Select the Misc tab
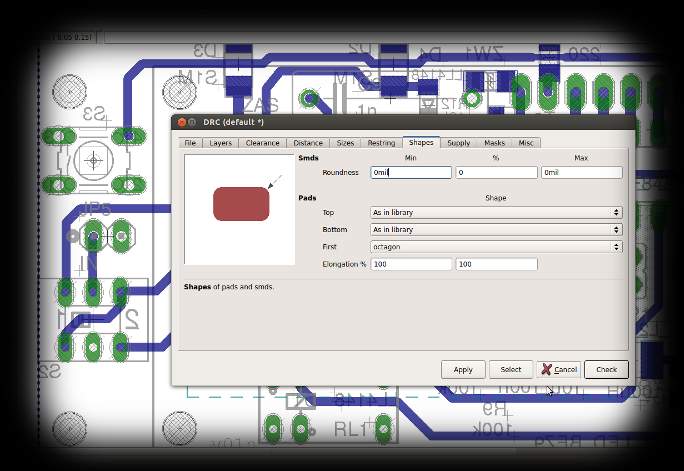The image size is (684, 471). 526,143
